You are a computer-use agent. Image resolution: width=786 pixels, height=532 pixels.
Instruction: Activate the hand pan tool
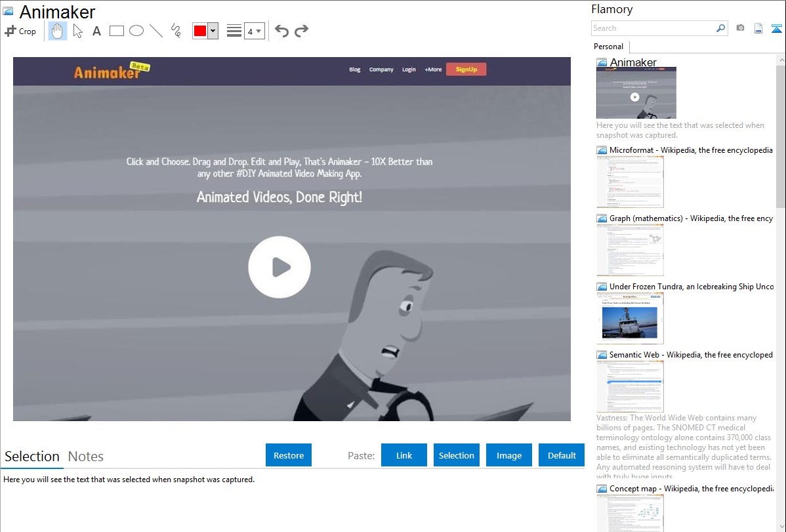pyautogui.click(x=58, y=31)
